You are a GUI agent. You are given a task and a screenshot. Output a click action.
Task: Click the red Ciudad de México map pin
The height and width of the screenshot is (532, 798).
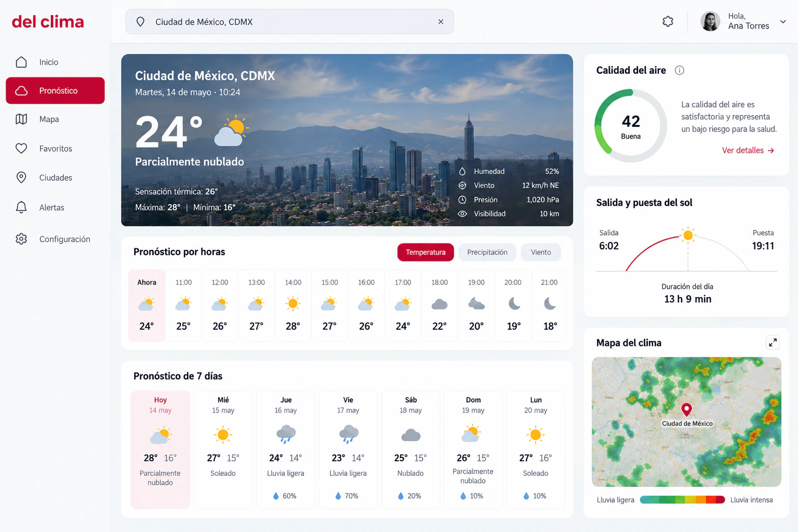[686, 410]
